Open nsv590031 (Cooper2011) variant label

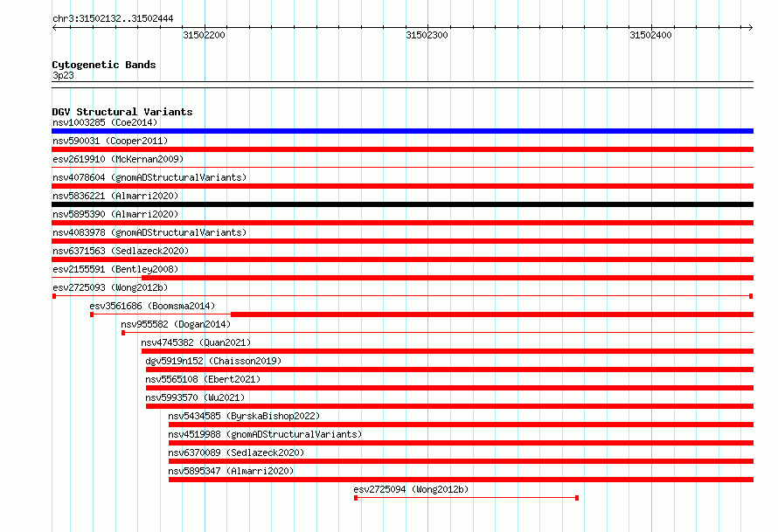point(110,141)
